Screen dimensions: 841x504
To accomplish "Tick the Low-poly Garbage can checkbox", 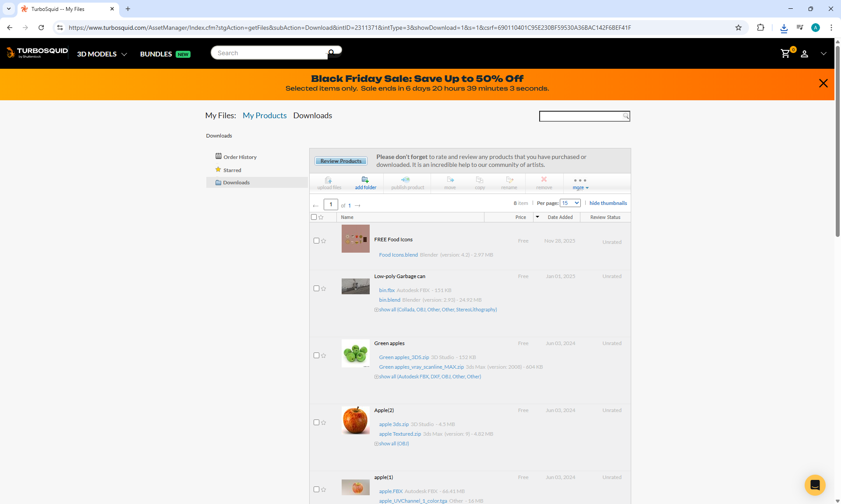I will tap(316, 289).
